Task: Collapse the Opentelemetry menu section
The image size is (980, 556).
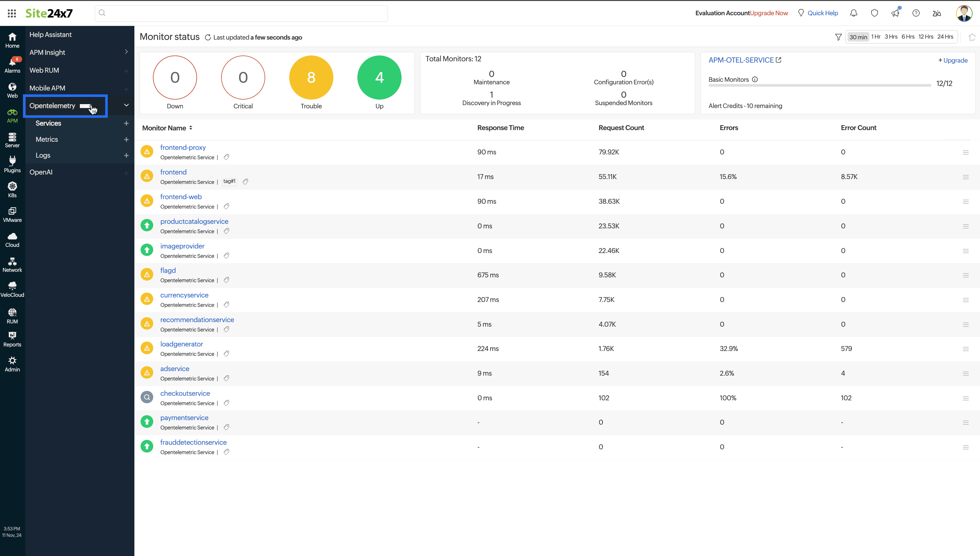Action: pos(126,105)
